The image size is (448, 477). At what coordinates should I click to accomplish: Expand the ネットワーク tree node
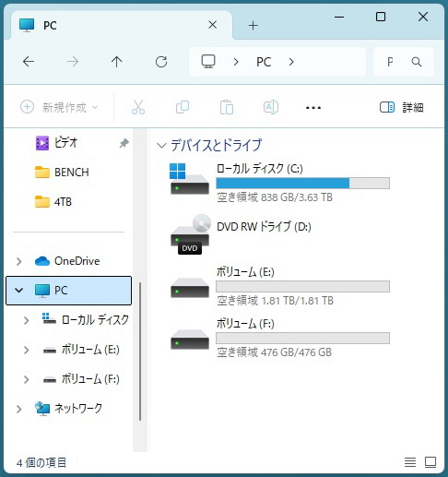[x=19, y=409]
